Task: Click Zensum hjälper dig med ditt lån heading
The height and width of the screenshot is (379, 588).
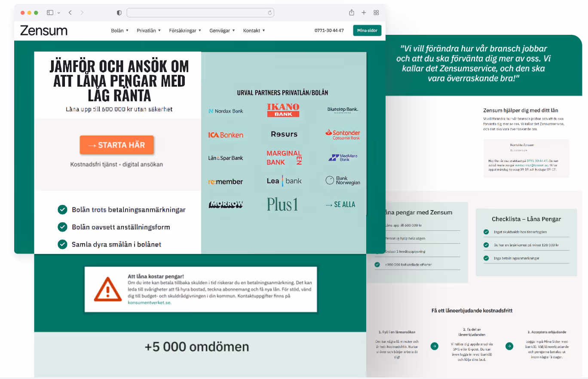Action: coord(521,110)
